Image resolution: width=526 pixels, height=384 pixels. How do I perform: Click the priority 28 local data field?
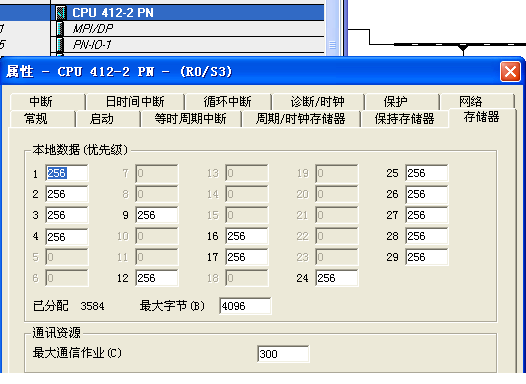[x=426, y=236]
